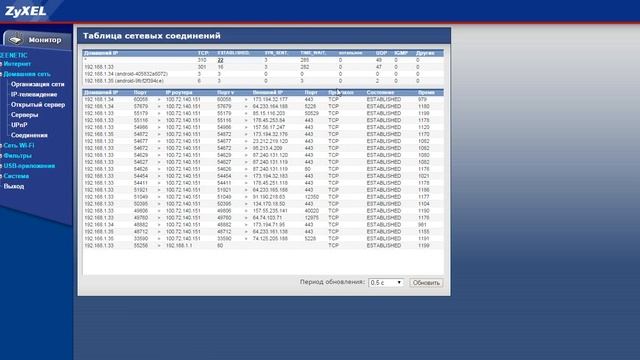The height and width of the screenshot is (360, 640).
Task: Click the Внешний IP column header
Action: (267, 93)
